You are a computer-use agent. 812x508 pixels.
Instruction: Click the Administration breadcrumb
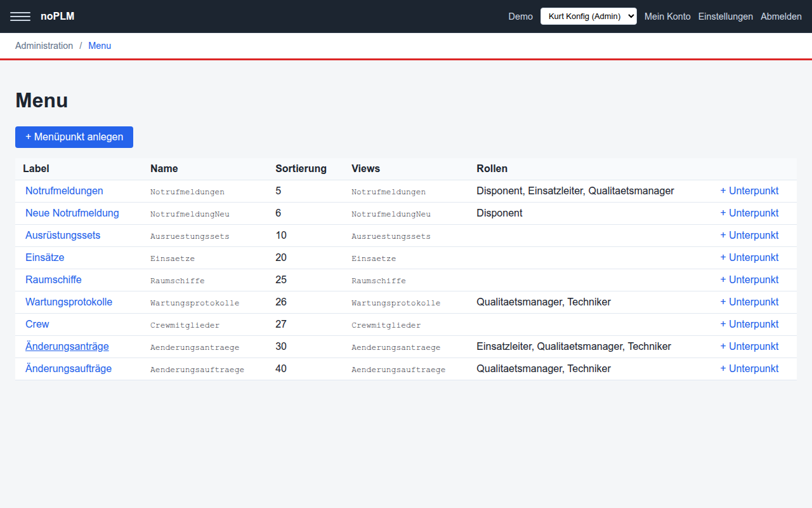click(44, 46)
